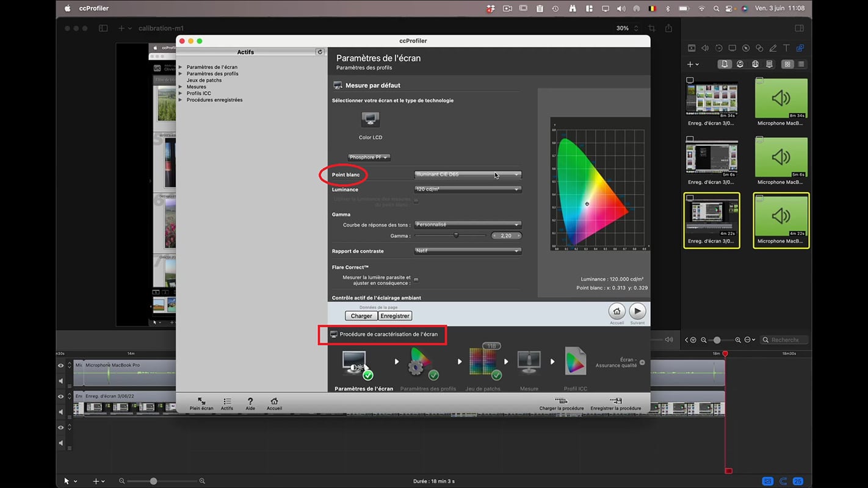Click Plein écran in ccProfiler toolbar
This screenshot has width=868, height=488.
[201, 404]
